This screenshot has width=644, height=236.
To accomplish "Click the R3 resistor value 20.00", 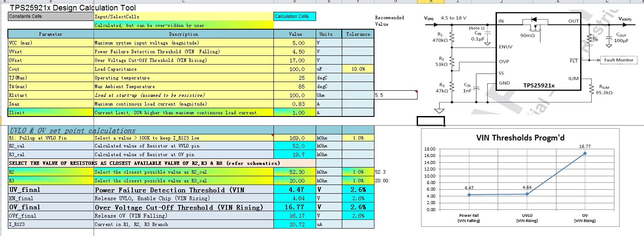I will (295, 181).
